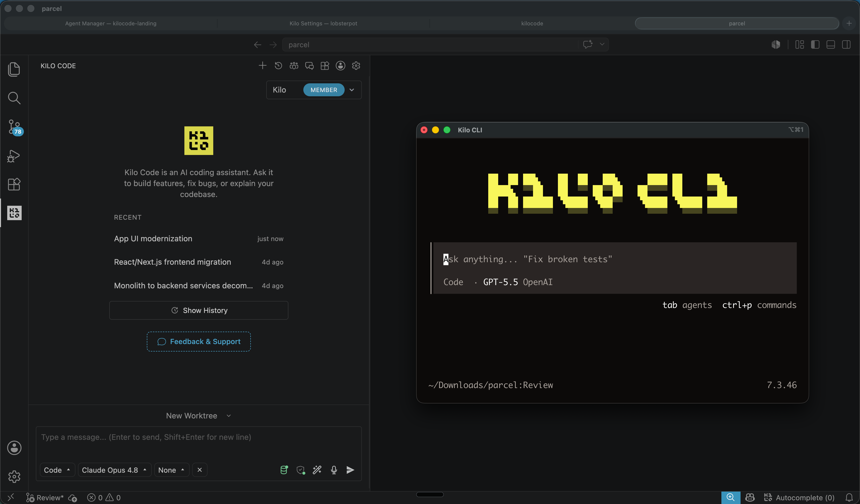This screenshot has width=860, height=504.
Task: Open the marketplace icon in Kilo header
Action: (x=325, y=65)
